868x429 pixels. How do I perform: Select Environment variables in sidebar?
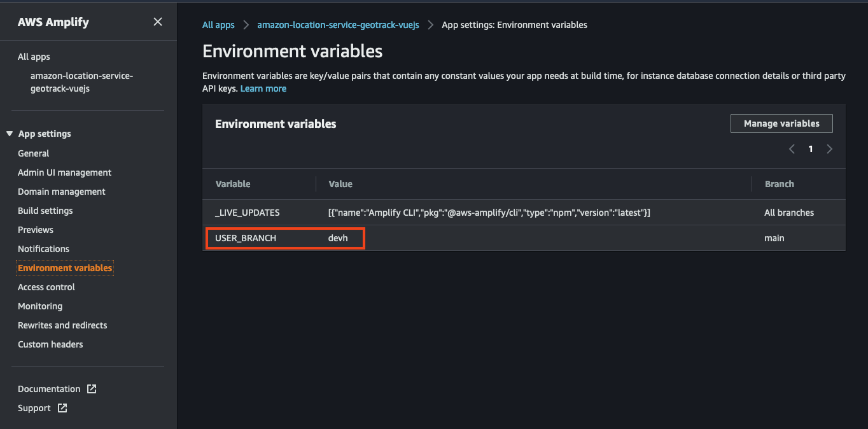click(x=65, y=268)
